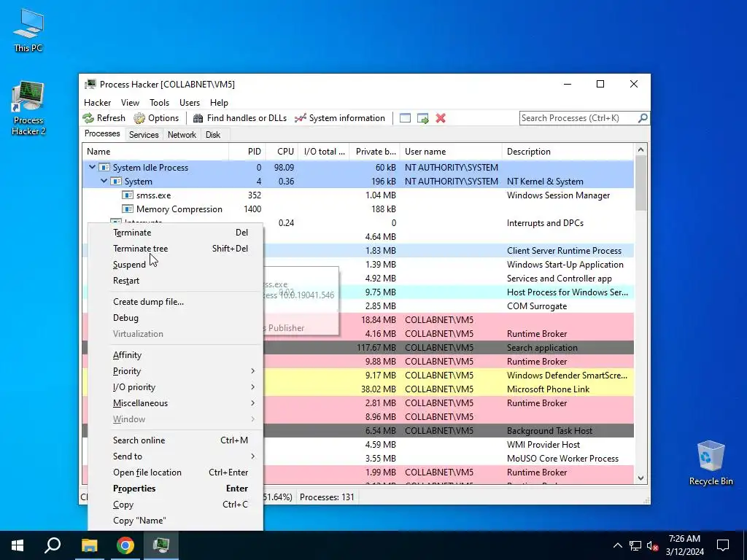This screenshot has width=747, height=560.
Task: Select Copy "Name" menu entry
Action: [176, 521]
